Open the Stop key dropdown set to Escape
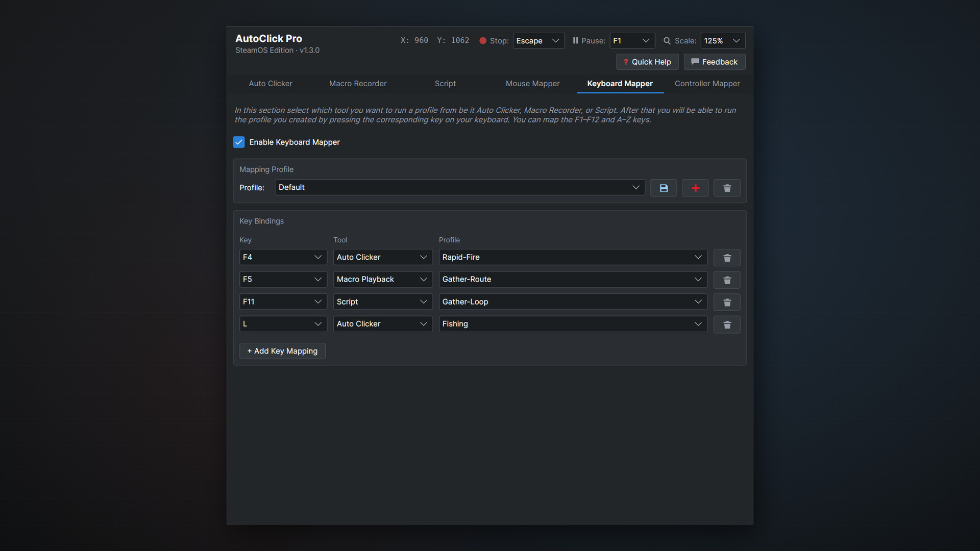The image size is (980, 551). click(x=538, y=41)
